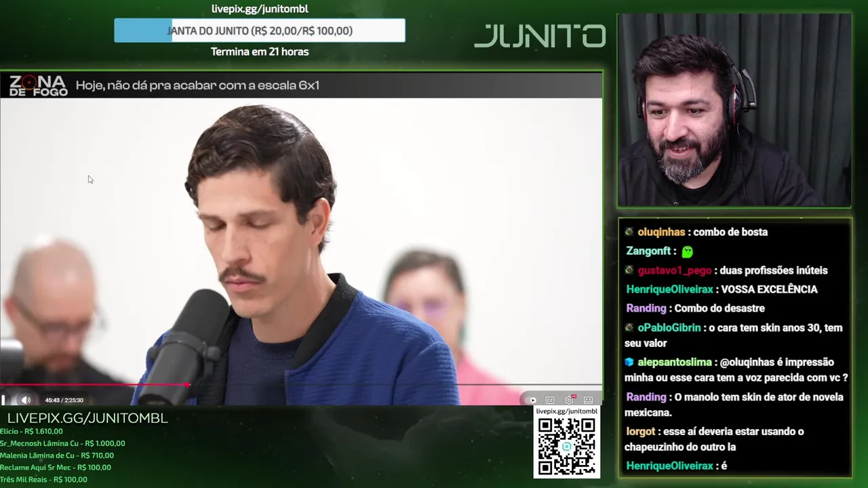The image size is (868, 488).
Task: Turn on closed captions in the video player
Action: 550,400
